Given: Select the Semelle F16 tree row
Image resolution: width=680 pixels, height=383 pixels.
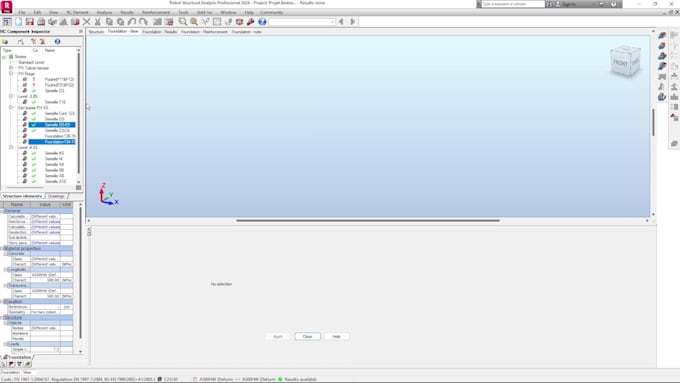Looking at the screenshot, I should [x=55, y=102].
